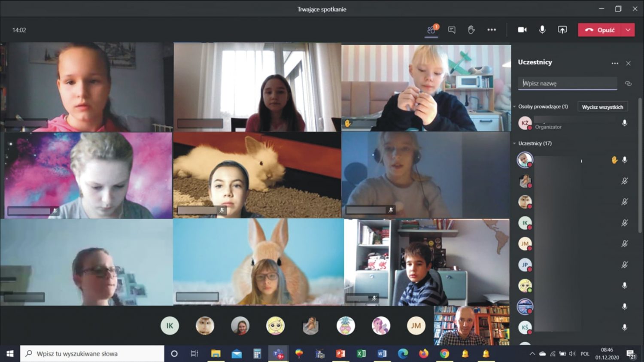This screenshot has height=362, width=644.
Task: Toggle the camera on or off
Action: tap(522, 30)
